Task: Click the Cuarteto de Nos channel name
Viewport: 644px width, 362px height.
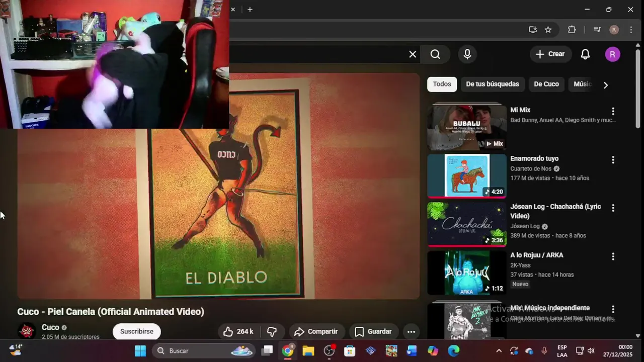Action: pos(531,168)
